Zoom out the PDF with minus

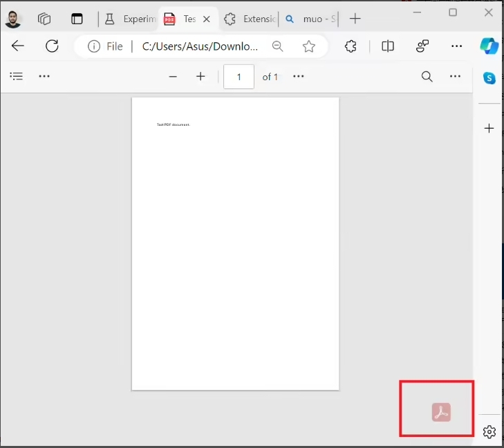(x=173, y=77)
